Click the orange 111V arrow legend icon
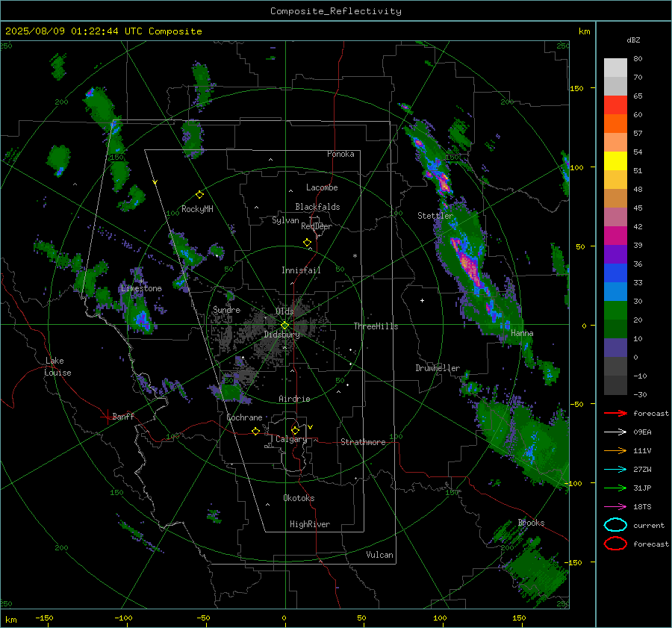The width and height of the screenshot is (672, 628). point(615,450)
